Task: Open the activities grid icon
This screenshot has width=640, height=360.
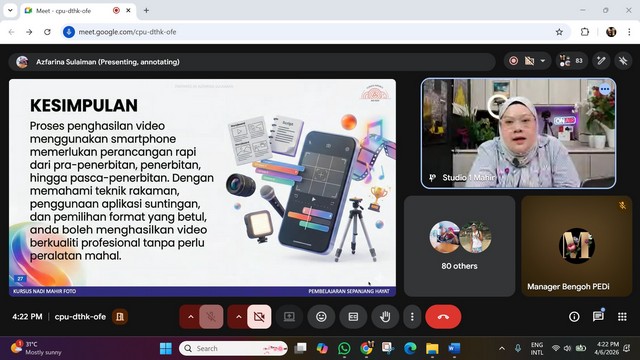Action: click(622, 317)
